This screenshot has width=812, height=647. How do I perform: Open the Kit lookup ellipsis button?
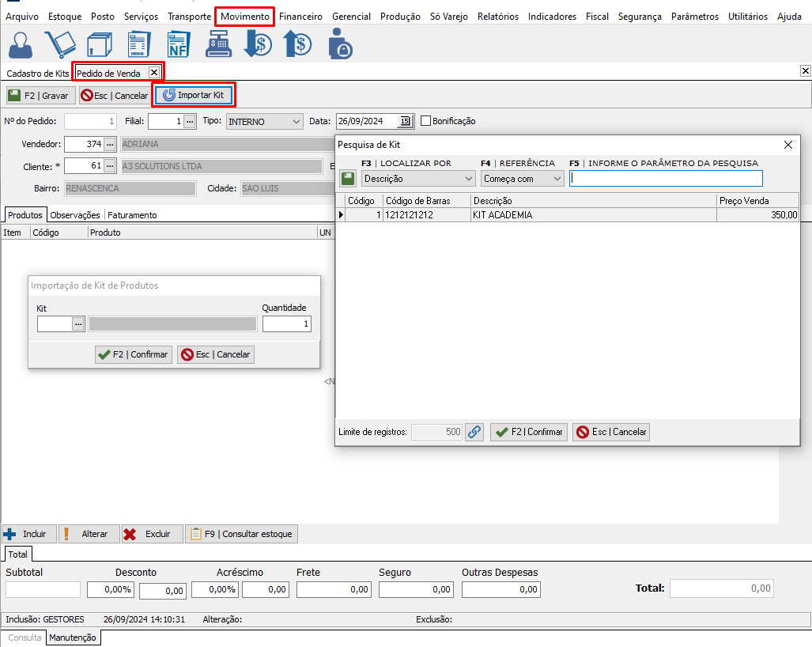point(77,323)
